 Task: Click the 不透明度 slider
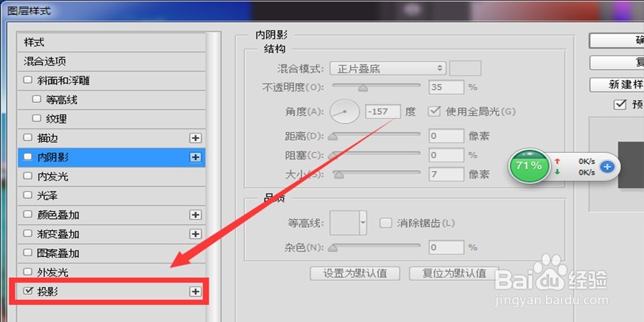(x=376, y=87)
